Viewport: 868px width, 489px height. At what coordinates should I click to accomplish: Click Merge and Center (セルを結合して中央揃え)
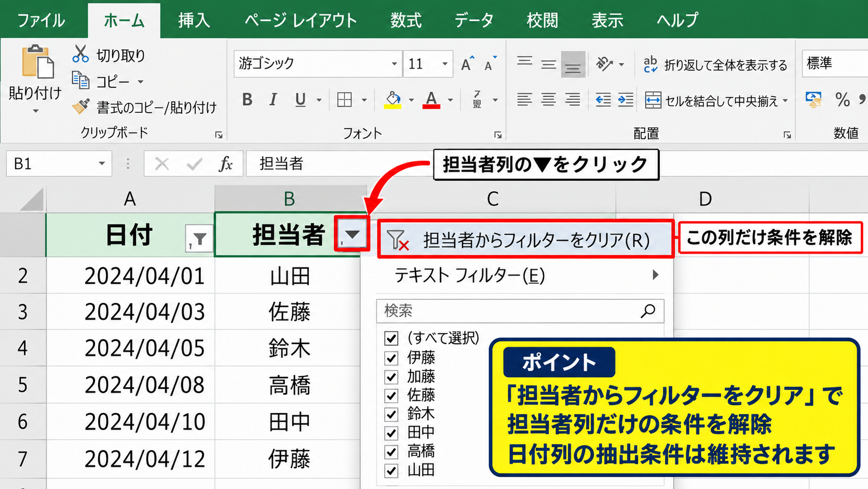click(711, 100)
